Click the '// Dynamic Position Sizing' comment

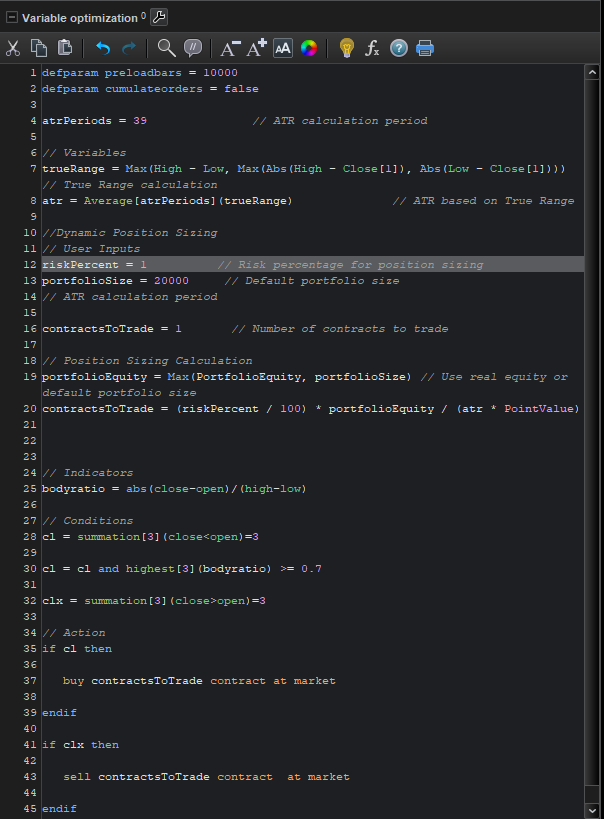[130, 232]
